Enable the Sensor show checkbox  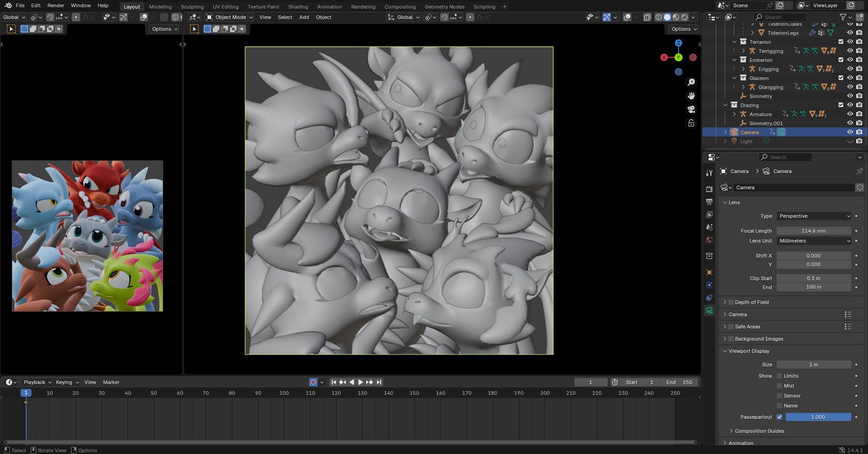click(x=779, y=396)
